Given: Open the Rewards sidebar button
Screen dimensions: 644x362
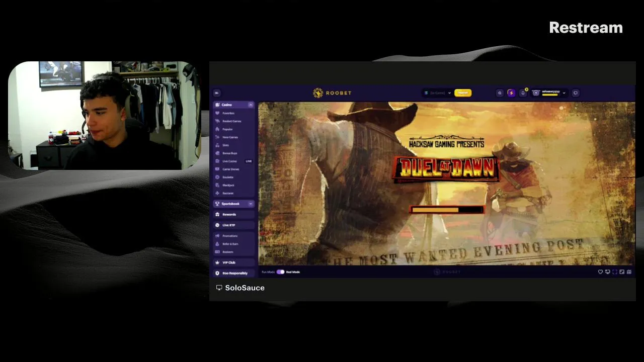Looking at the screenshot, I should click(x=234, y=214).
